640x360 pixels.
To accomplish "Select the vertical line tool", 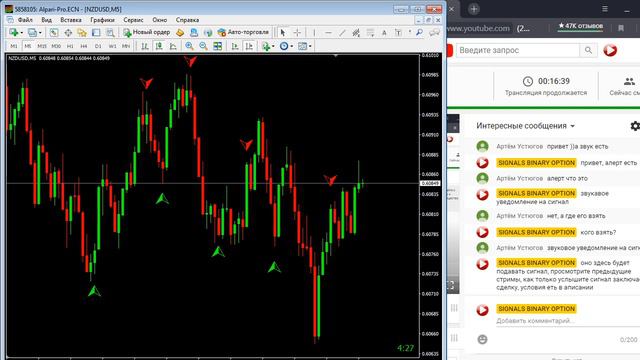I will click(314, 33).
